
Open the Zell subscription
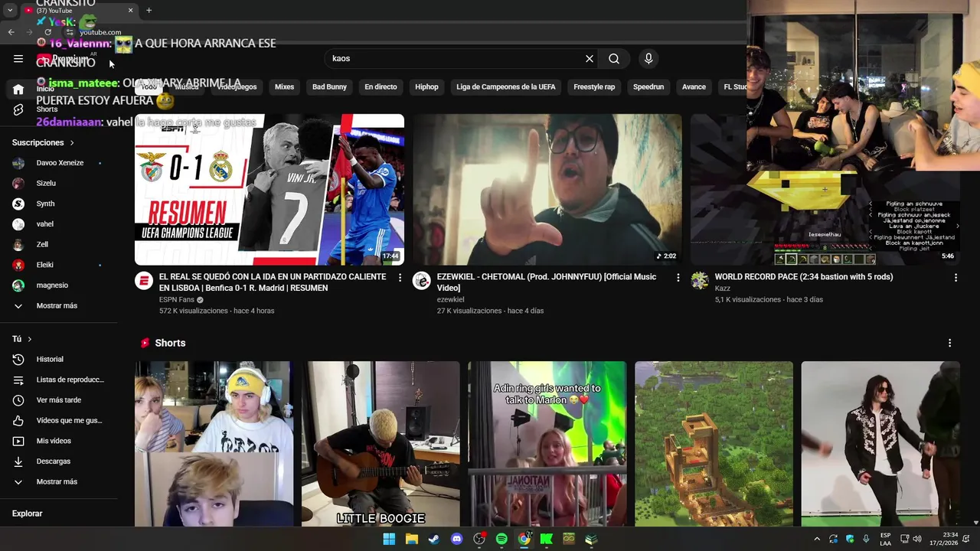tap(58, 244)
